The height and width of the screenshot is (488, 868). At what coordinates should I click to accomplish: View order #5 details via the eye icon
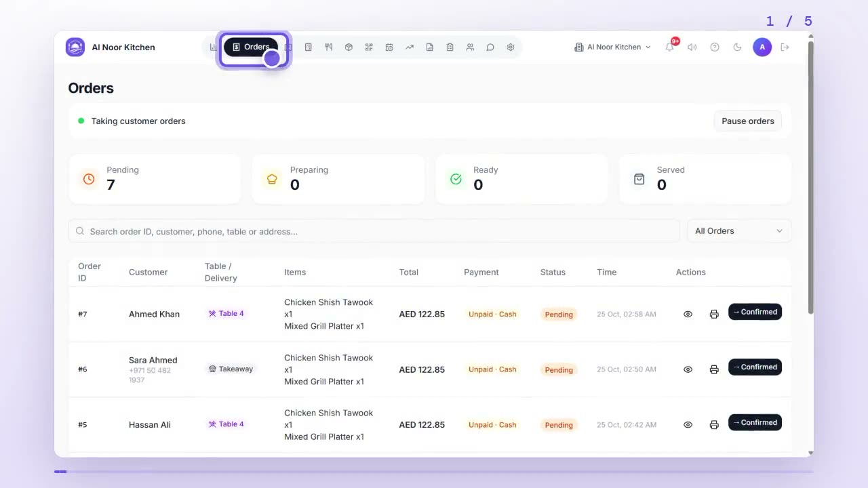pos(688,425)
